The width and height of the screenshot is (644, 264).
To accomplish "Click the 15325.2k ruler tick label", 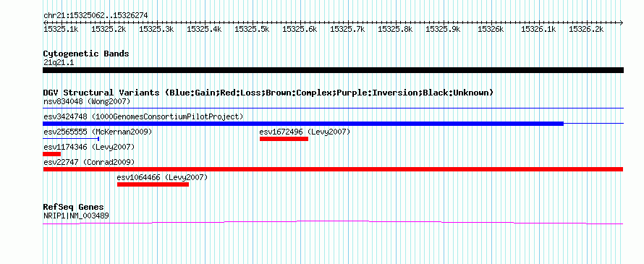I will 109,29.
